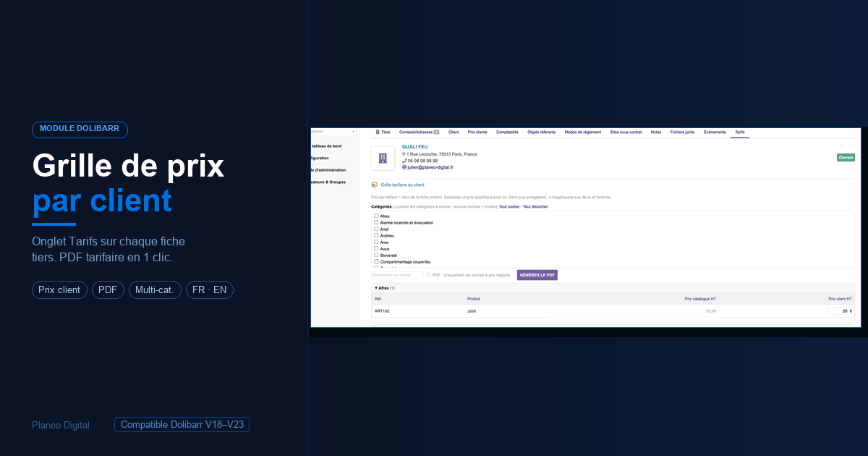Click the box icon beside Grille tarifaire du client
The width and height of the screenshot is (868, 456).
pos(375,185)
